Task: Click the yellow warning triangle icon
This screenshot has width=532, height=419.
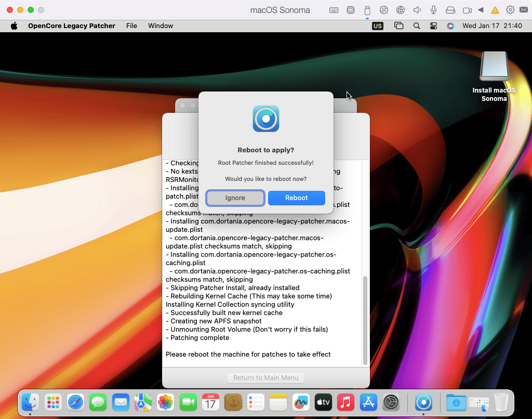Action: (495, 10)
